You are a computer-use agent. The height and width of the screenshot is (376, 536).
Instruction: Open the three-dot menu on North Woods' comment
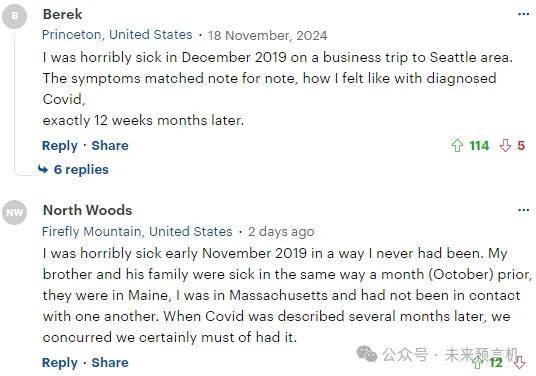point(523,210)
